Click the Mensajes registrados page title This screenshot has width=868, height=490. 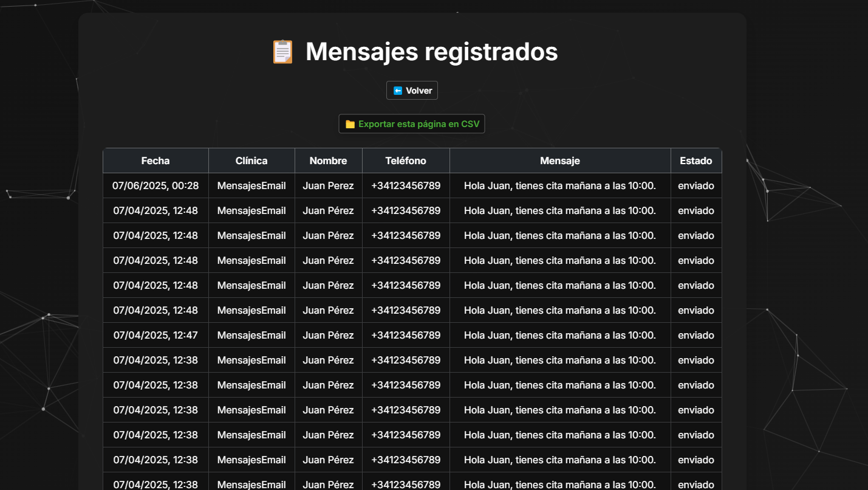432,51
